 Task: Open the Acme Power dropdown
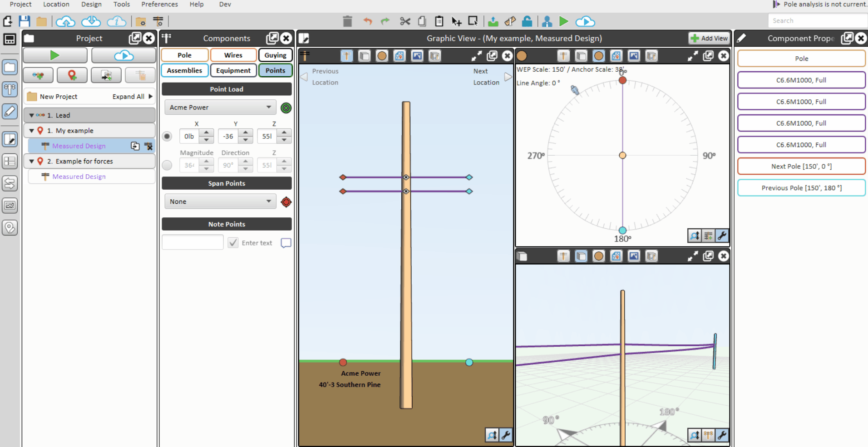tap(220, 107)
